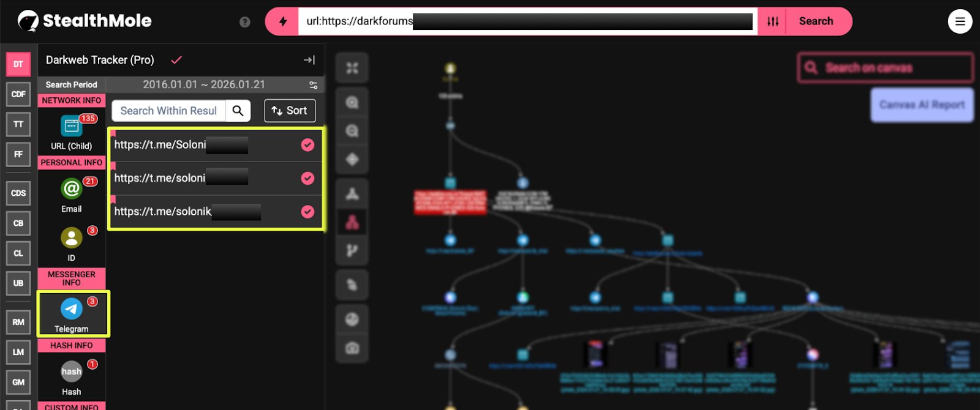The width and height of the screenshot is (980, 410).
Task: Select the Hash info icon
Action: point(72,371)
